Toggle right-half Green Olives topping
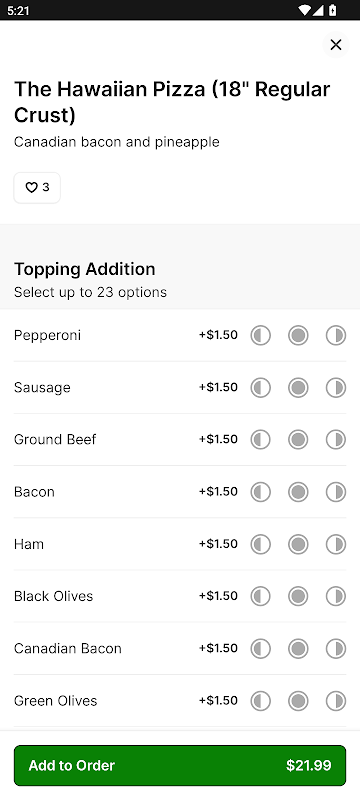Screen dimensions: 360x800 point(336,701)
